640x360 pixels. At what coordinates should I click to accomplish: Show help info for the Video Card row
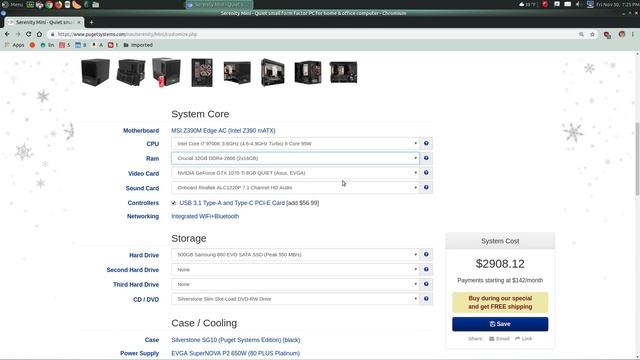pyautogui.click(x=426, y=173)
